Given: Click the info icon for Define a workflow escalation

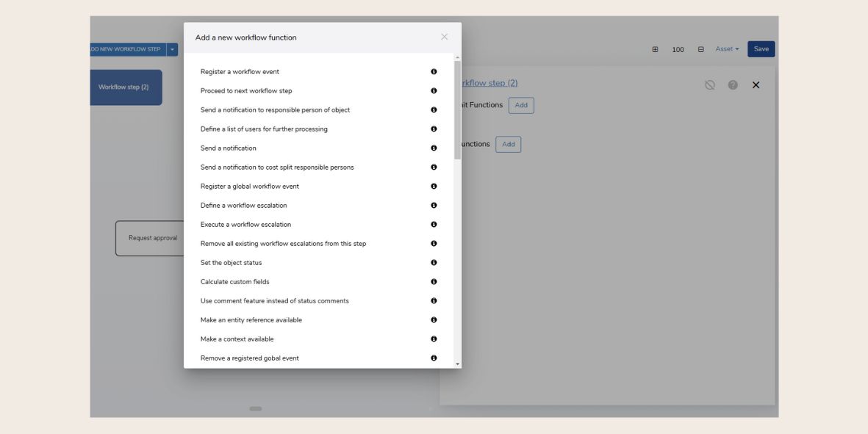Looking at the screenshot, I should point(434,205).
